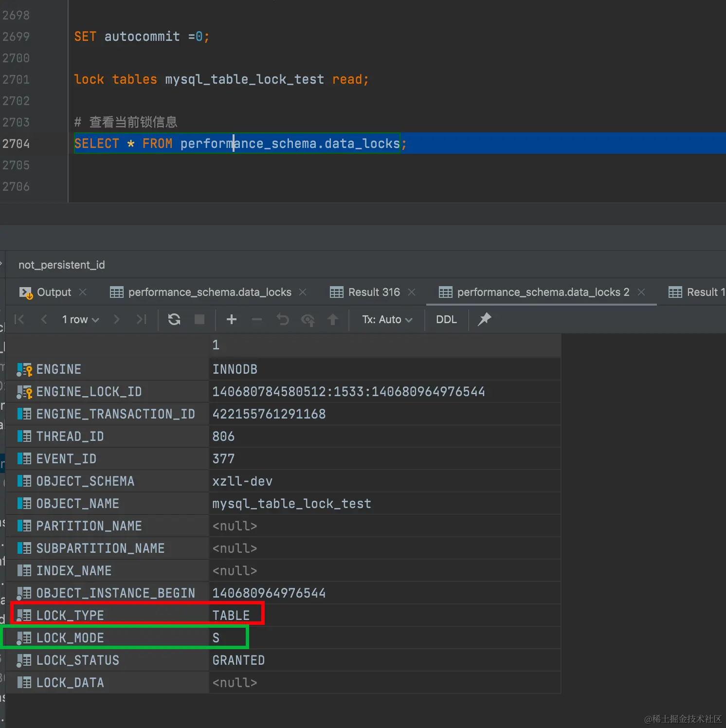
Task: Open the Tx: Auto transaction mode dropdown
Action: tap(387, 319)
